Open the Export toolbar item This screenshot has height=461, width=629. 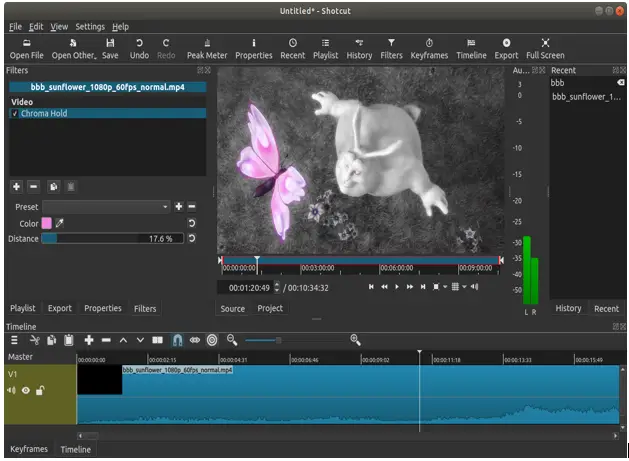506,49
